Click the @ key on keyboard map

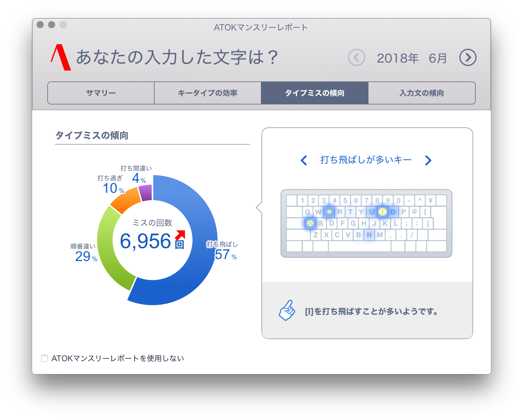pyautogui.click(x=414, y=212)
